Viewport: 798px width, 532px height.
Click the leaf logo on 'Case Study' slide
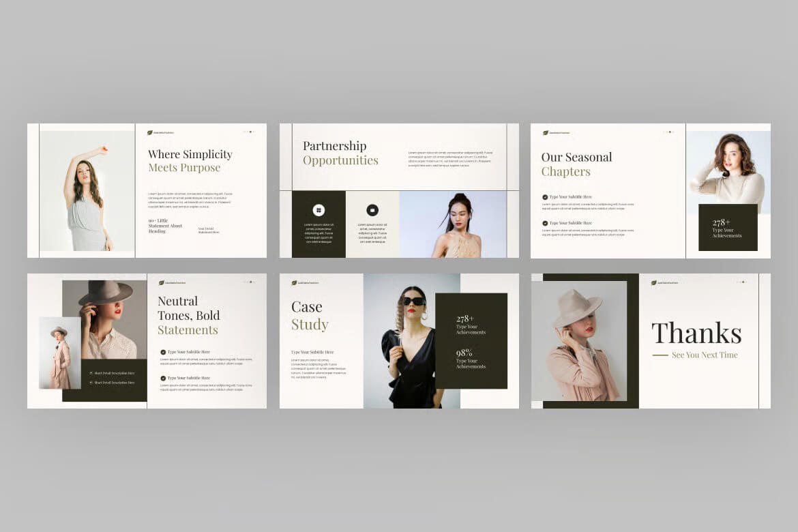coord(294,282)
